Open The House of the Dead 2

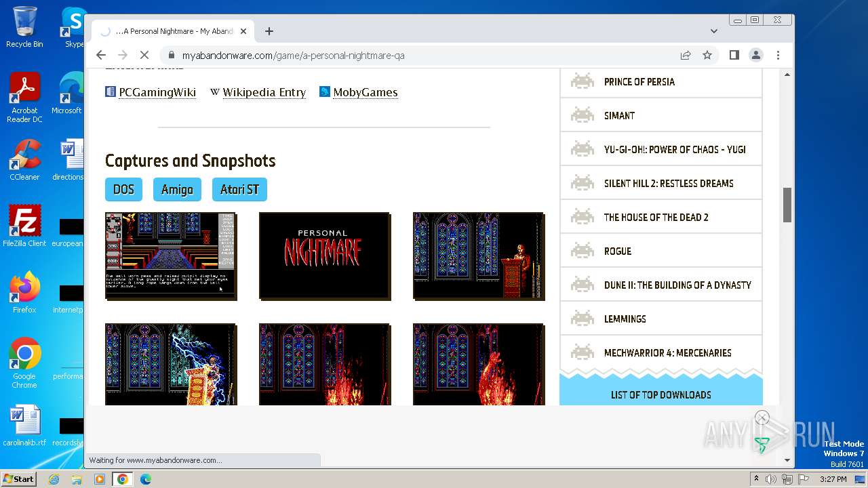point(656,218)
